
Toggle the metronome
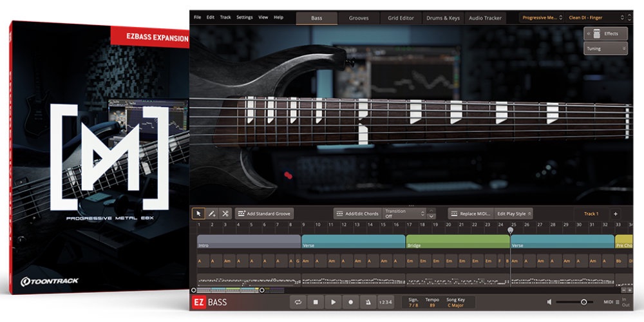(x=368, y=302)
